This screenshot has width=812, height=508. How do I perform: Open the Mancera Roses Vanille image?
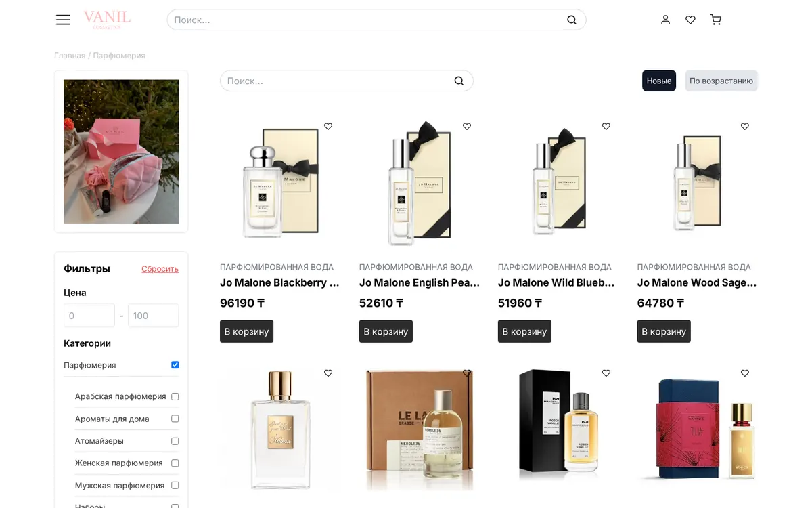559,429
